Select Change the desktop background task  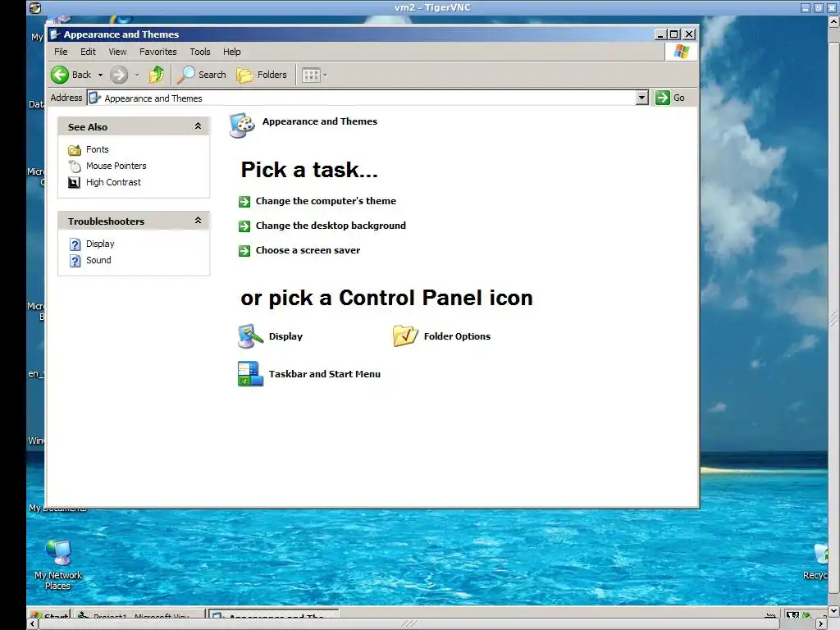click(331, 226)
